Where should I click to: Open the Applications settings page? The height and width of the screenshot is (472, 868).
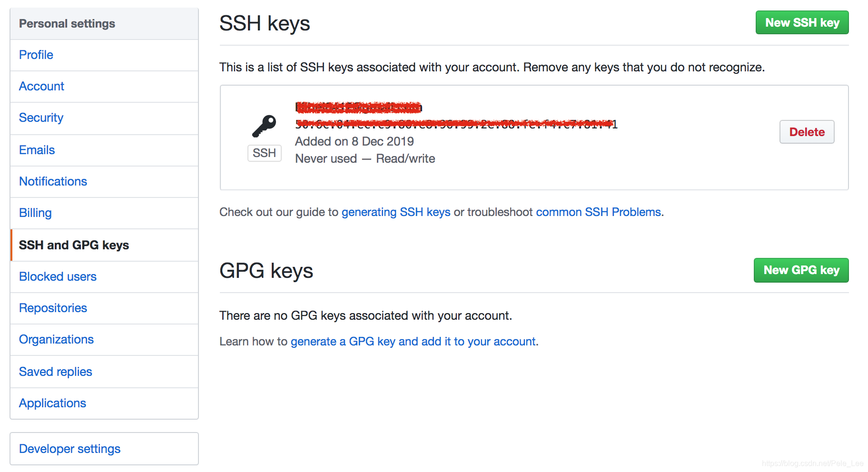point(52,403)
